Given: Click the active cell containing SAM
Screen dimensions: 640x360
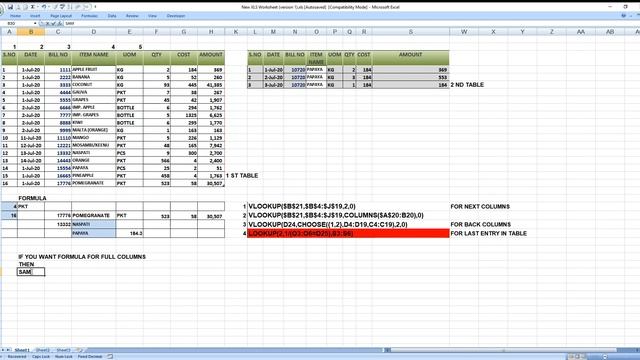Looking at the screenshot, I should click(x=31, y=272).
